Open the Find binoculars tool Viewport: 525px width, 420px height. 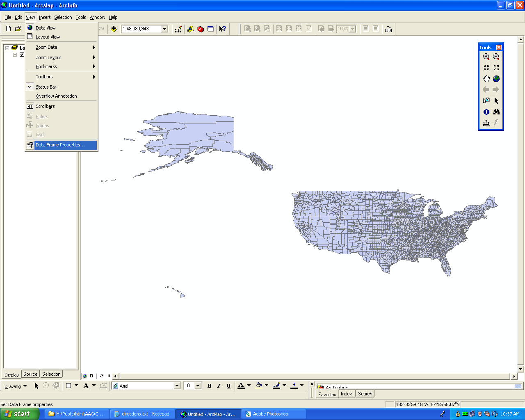[x=496, y=112]
